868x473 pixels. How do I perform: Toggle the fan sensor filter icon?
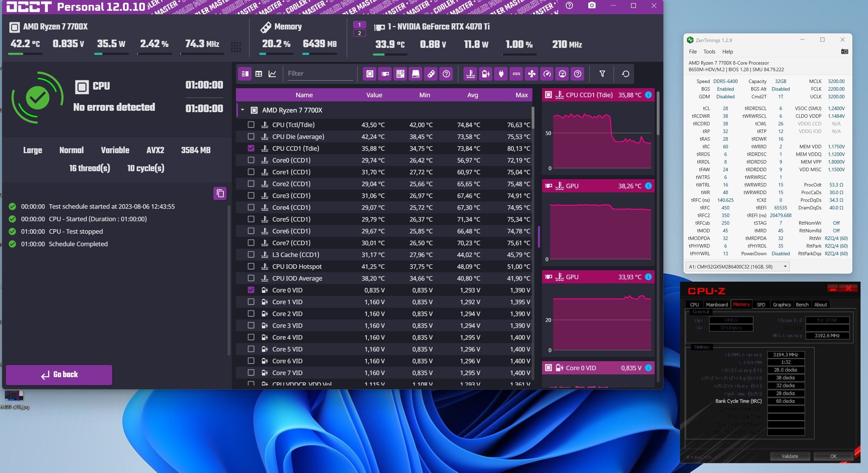[532, 74]
